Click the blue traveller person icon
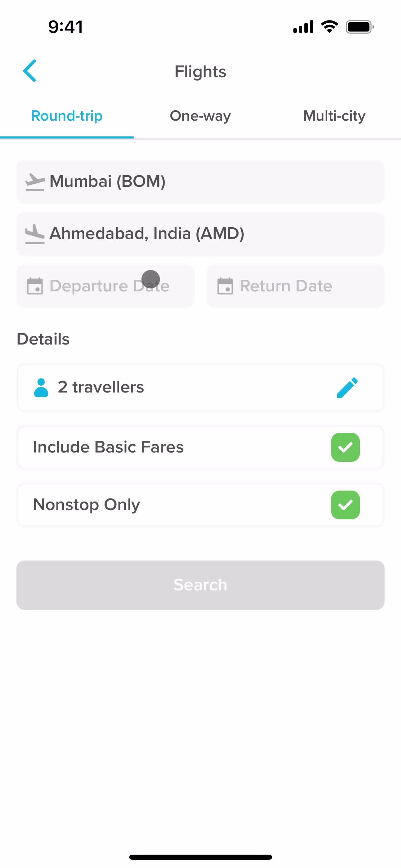The width and height of the screenshot is (401, 868). (x=41, y=388)
